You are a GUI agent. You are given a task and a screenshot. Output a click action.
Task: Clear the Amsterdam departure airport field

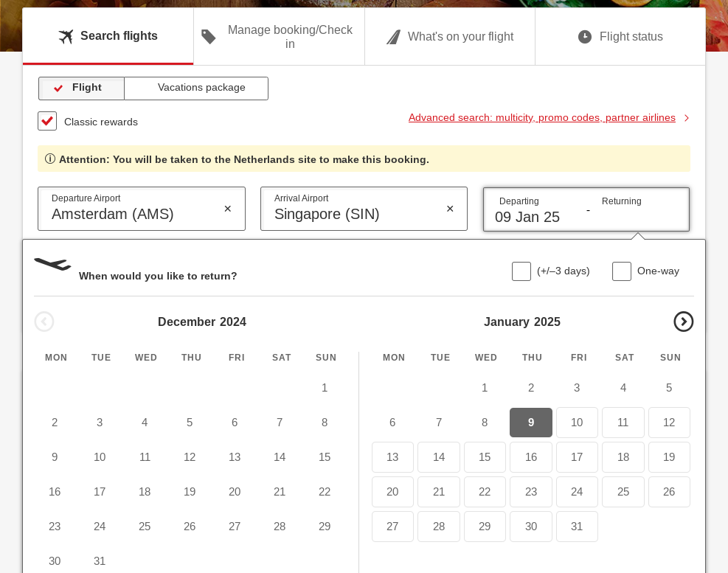coord(227,209)
